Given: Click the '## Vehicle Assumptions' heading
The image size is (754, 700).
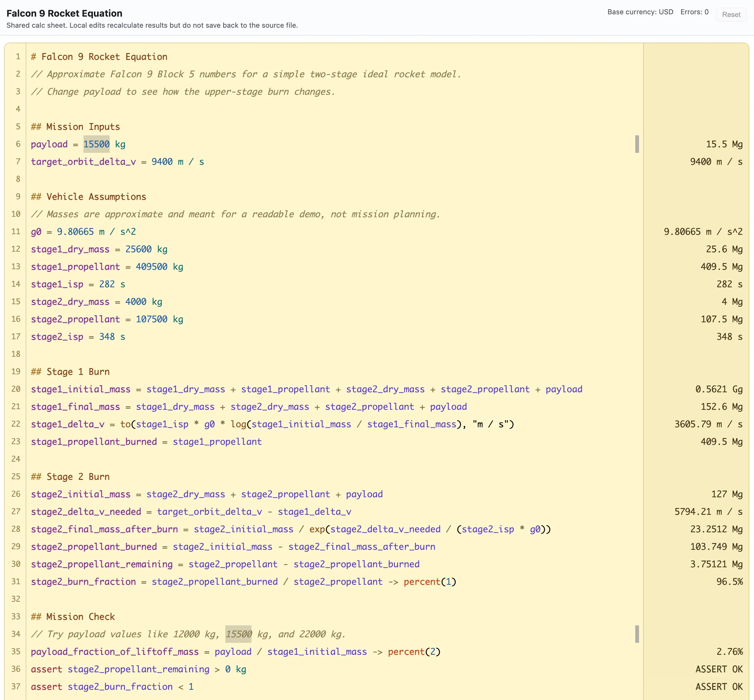Looking at the screenshot, I should pyautogui.click(x=89, y=197).
